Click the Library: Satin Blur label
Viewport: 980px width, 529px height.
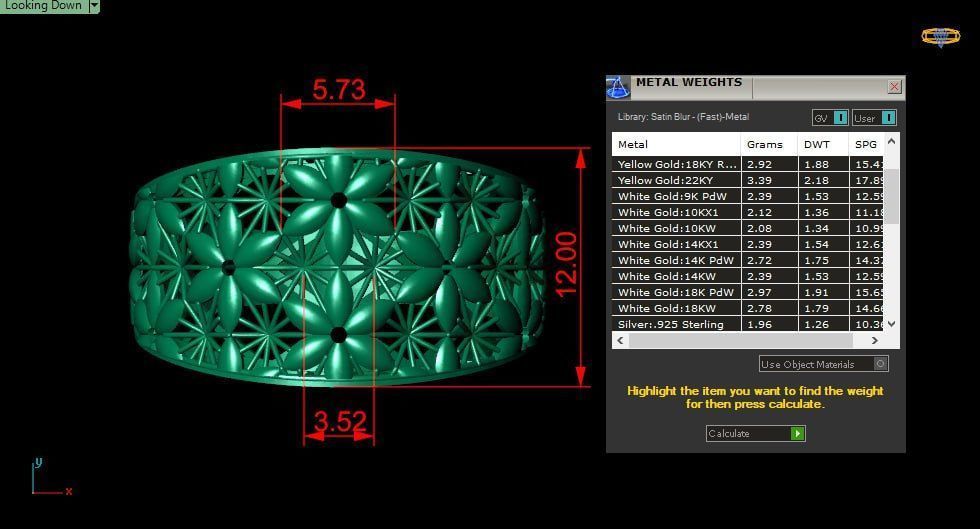click(x=683, y=117)
